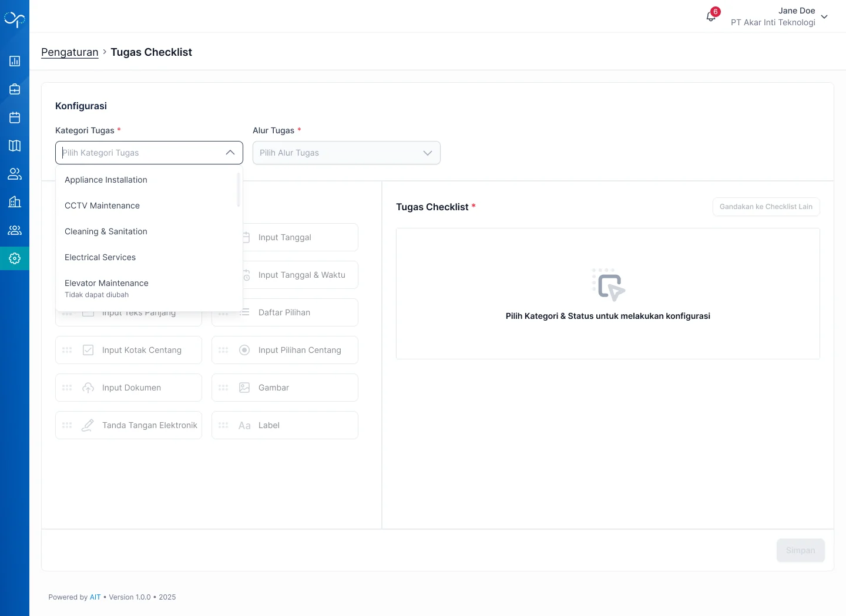Click drag handle of Tanda Tangan Elektronik
Viewport: 846px width, 616px height.
pos(67,425)
